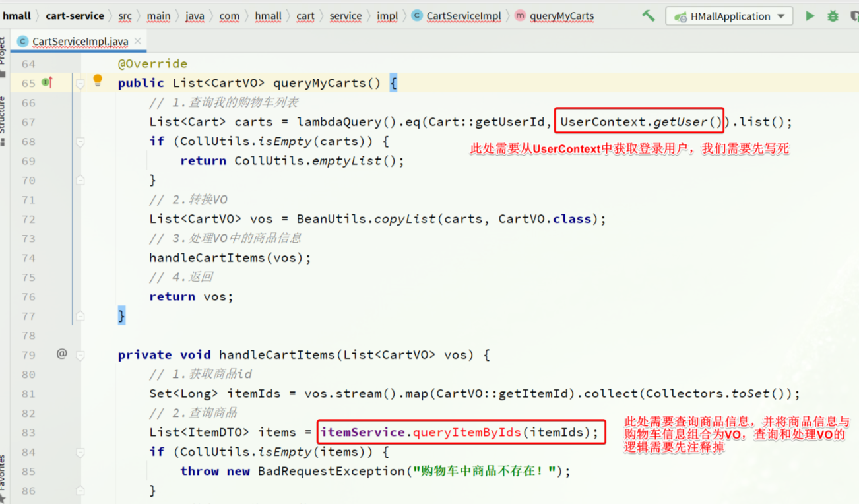Click the class icon before CartServiceImpl breadcrumb
The width and height of the screenshot is (859, 504).
point(417,16)
